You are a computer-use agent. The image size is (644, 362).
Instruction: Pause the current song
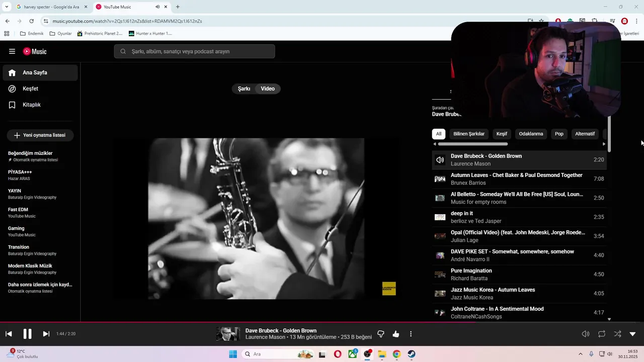(27, 334)
